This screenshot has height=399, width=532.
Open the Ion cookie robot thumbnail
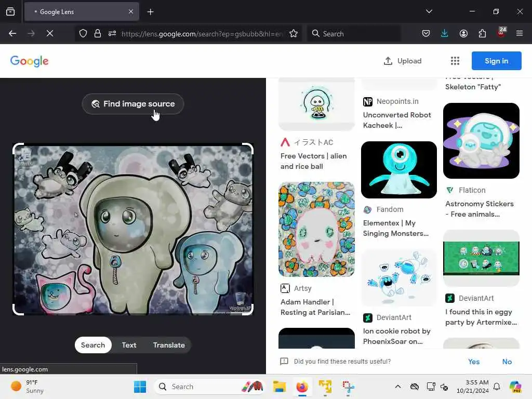coord(399,277)
